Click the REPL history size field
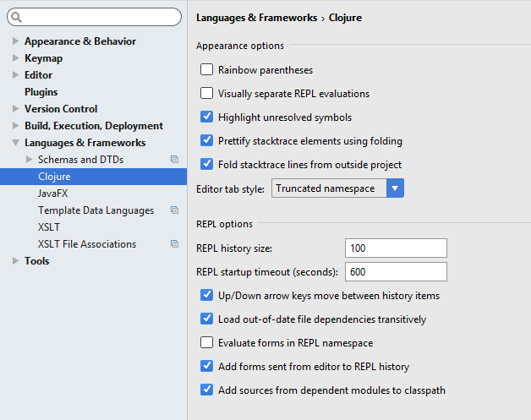Viewport: 531px width, 420px height. [396, 248]
